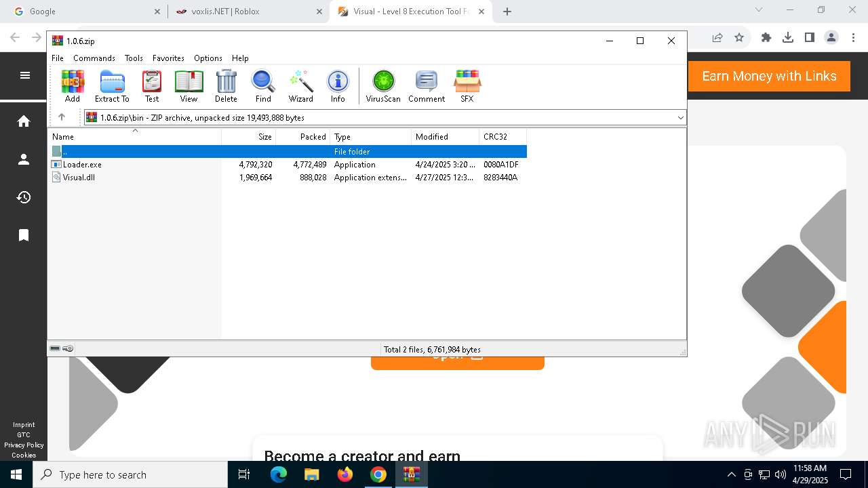
Task: Show archive Info
Action: click(338, 86)
